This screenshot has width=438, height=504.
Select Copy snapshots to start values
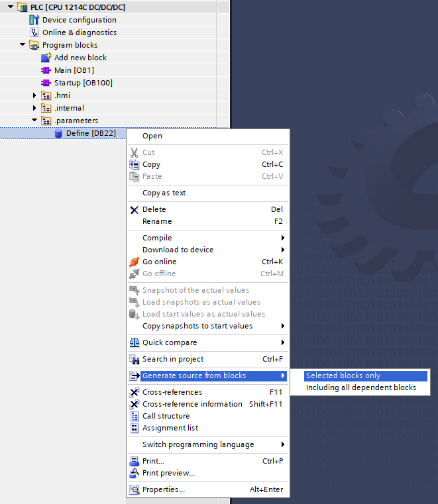click(208, 326)
